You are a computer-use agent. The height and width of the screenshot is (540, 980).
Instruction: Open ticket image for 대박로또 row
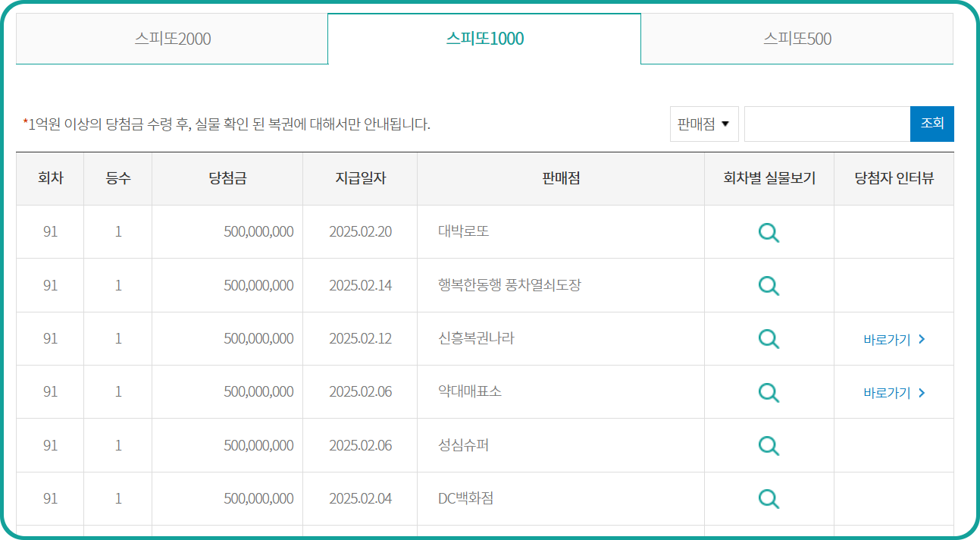coord(769,233)
